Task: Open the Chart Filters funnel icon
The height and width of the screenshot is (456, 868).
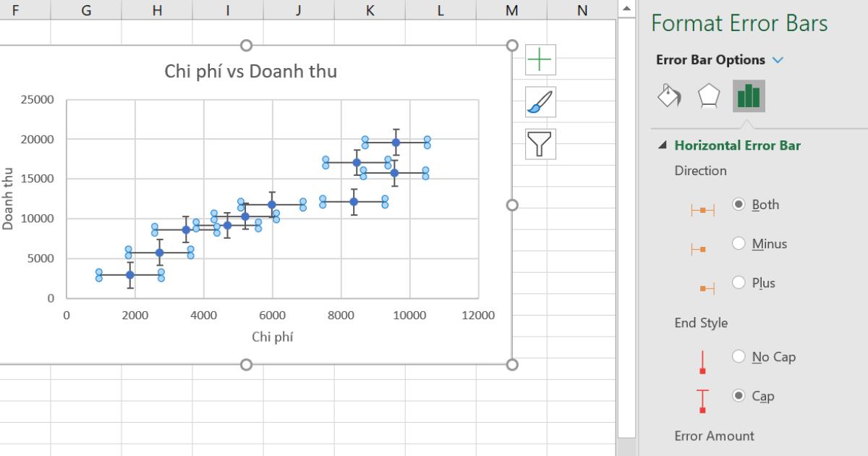Action: pyautogui.click(x=539, y=144)
